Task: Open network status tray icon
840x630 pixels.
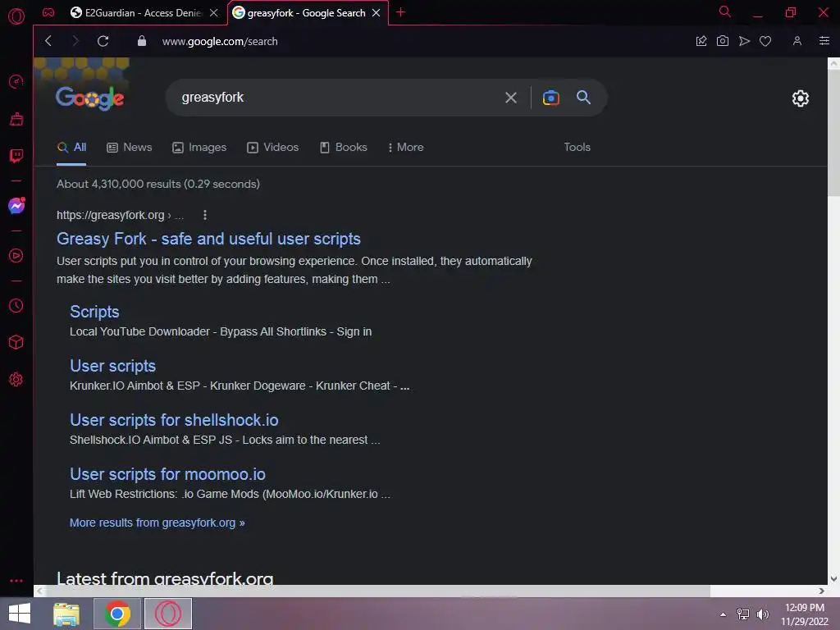Action: point(743,614)
